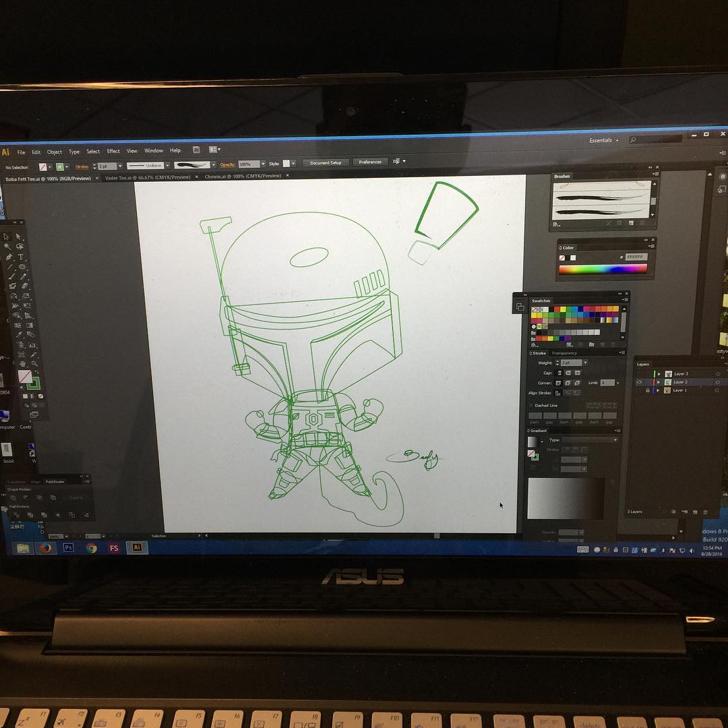Viewport: 728px width, 728px height.
Task: Open Firefox from the Windows taskbar
Action: [46, 548]
